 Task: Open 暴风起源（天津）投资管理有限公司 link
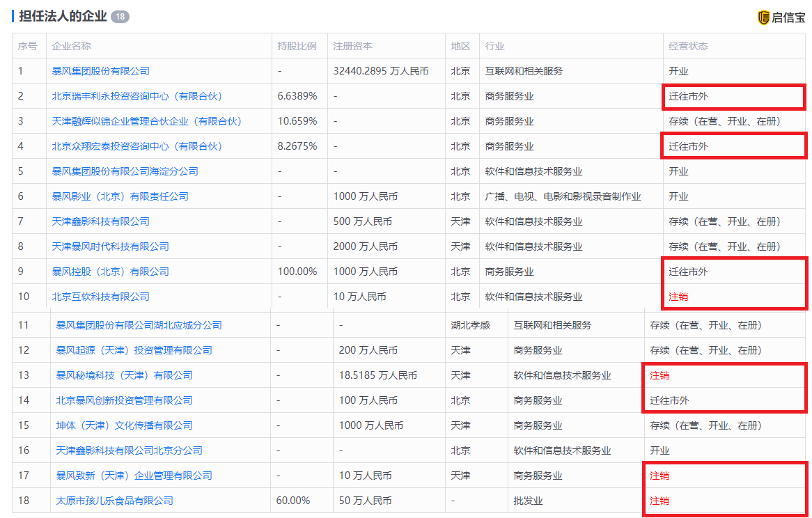click(134, 350)
